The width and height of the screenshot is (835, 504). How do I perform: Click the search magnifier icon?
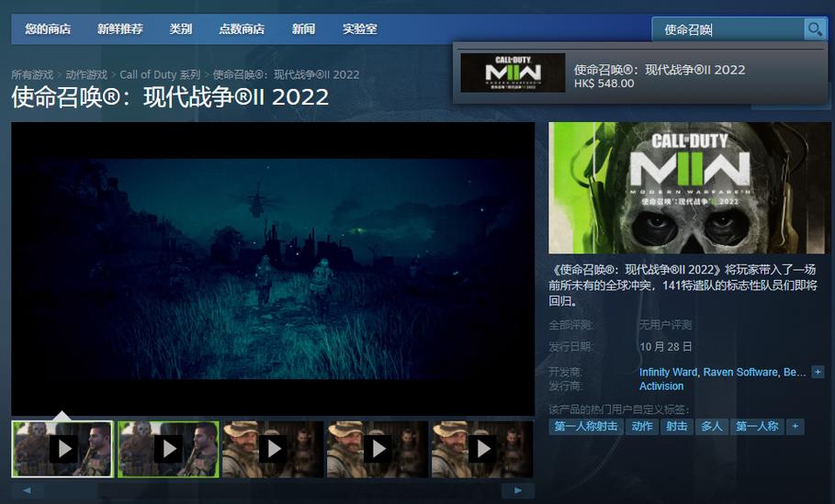(815, 28)
